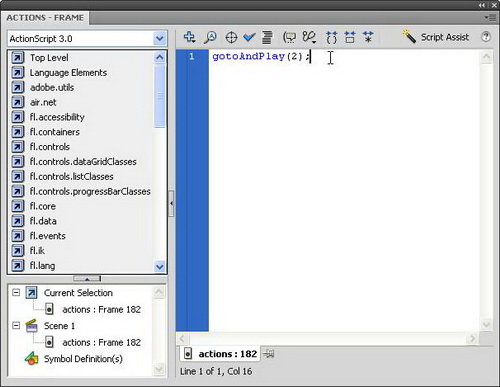This screenshot has width=500, height=387.
Task: Select Top Level in the toolbox
Action: 49,58
